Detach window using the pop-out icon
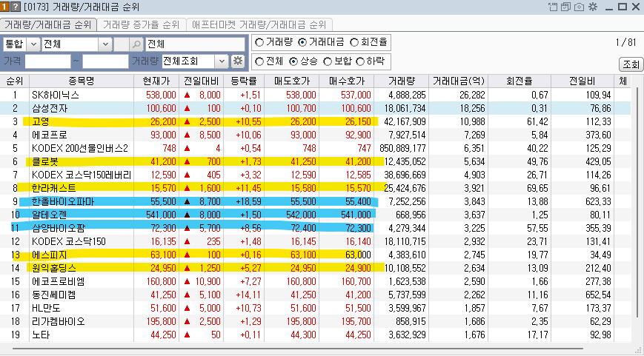The height and width of the screenshot is (356, 644). pyautogui.click(x=553, y=7)
